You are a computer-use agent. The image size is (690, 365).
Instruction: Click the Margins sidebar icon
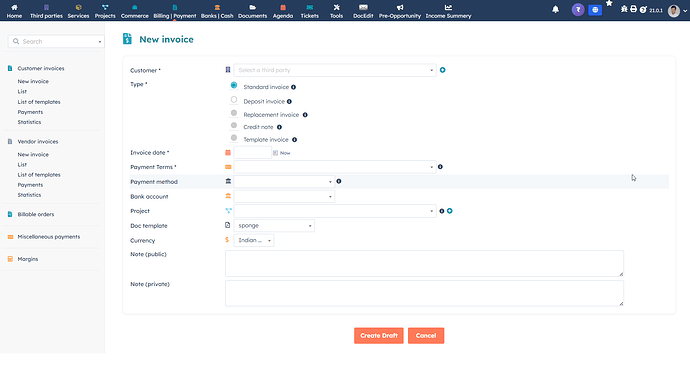[10, 259]
